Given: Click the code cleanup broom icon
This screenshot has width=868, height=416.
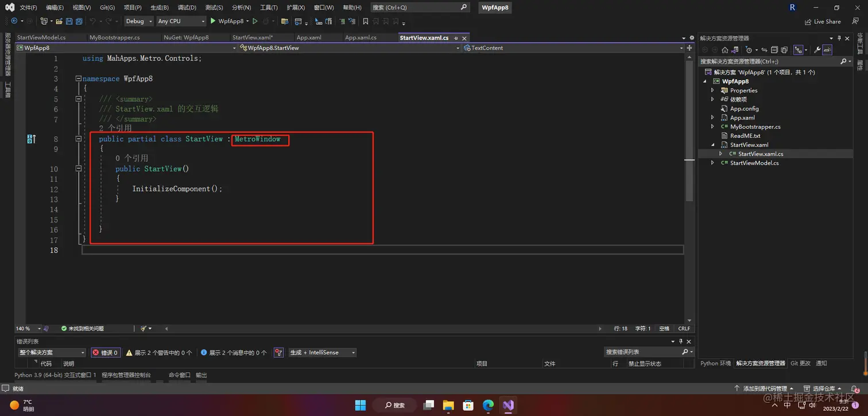Looking at the screenshot, I should [144, 329].
